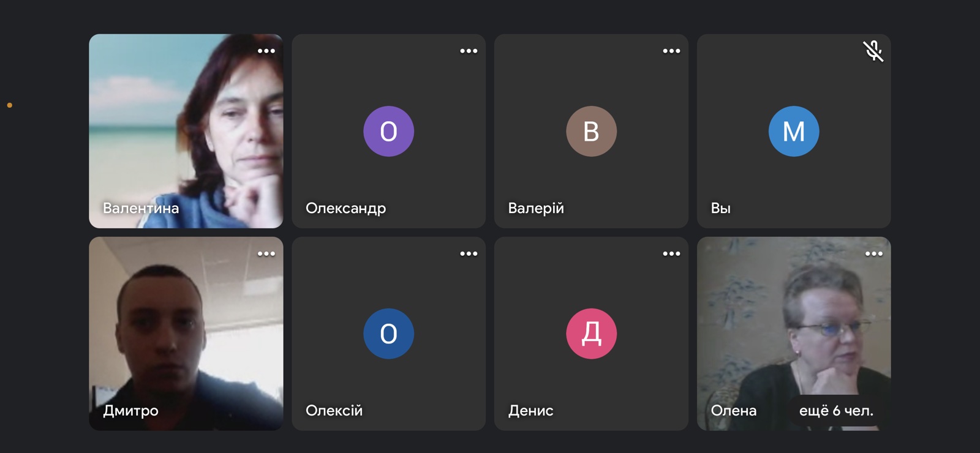Click the Олександр name label
Image resolution: width=980 pixels, height=453 pixels.
pos(345,208)
